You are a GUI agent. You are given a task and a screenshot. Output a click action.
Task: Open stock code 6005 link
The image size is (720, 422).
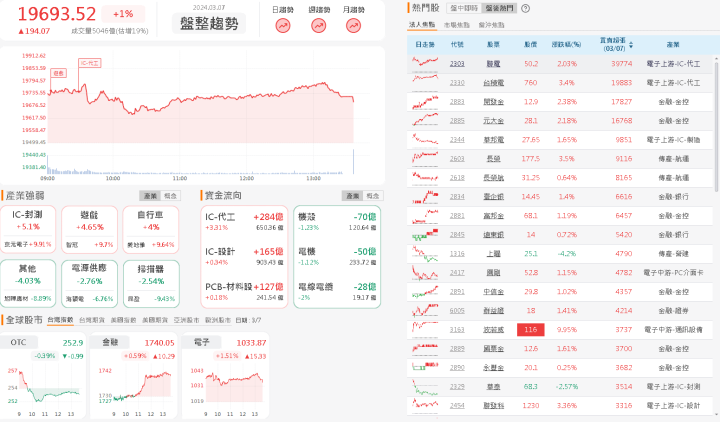click(457, 310)
